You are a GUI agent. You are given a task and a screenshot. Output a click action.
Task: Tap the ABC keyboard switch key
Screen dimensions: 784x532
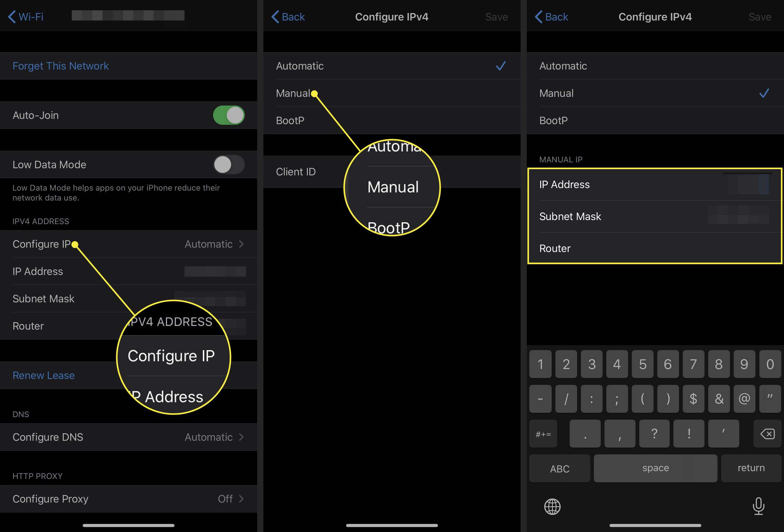coord(560,468)
